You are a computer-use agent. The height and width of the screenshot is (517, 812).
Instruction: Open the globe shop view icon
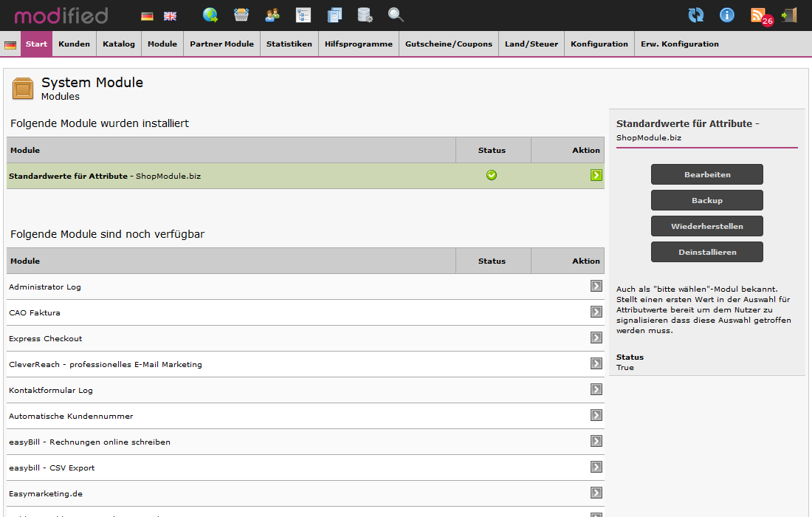[x=210, y=15]
